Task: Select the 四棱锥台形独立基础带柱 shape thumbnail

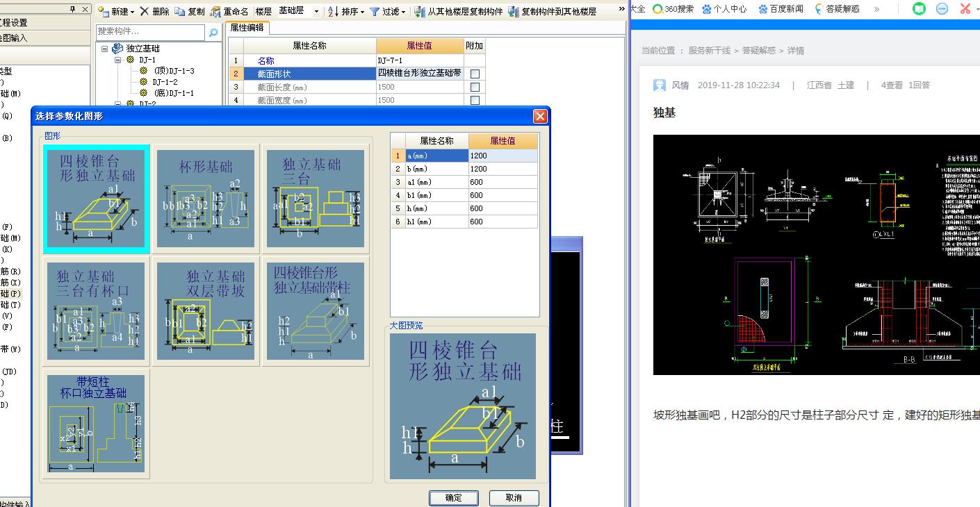Action: click(316, 310)
